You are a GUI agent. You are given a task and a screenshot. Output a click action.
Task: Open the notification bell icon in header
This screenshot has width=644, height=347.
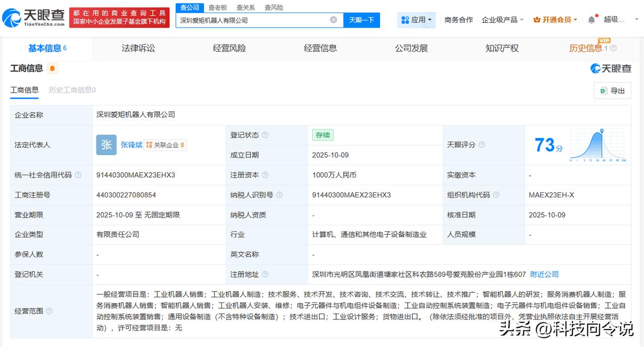(592, 20)
